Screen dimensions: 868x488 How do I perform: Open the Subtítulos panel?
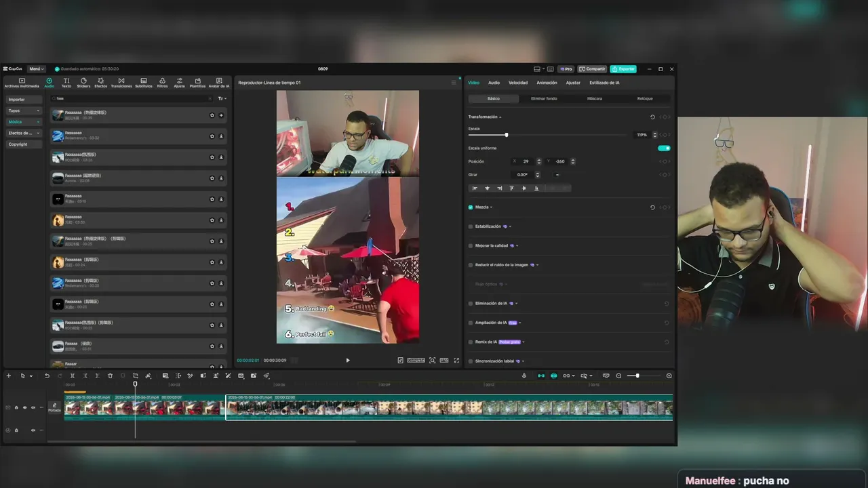click(x=144, y=83)
